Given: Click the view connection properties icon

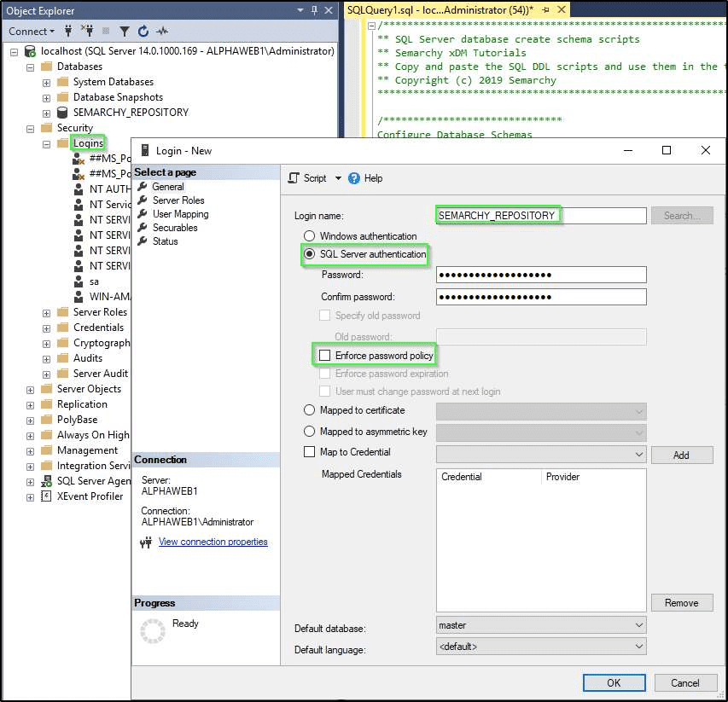Looking at the screenshot, I should [146, 542].
